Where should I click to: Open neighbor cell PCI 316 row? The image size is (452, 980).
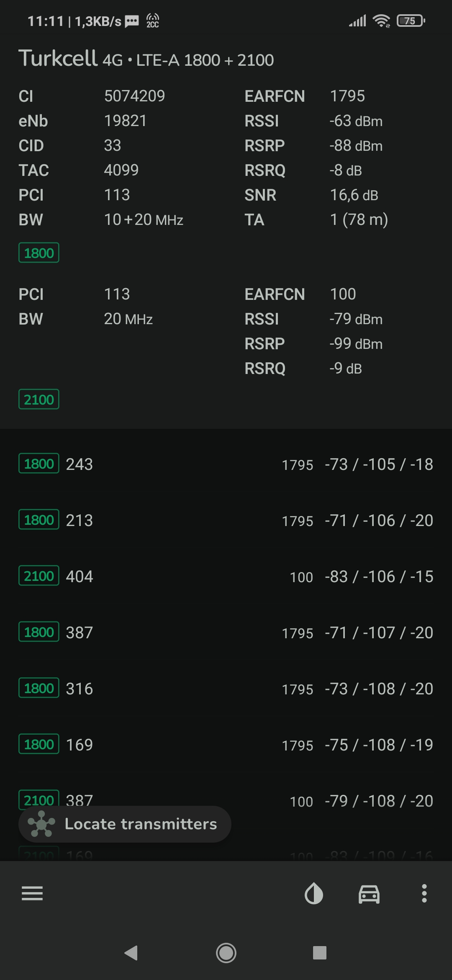[226, 689]
